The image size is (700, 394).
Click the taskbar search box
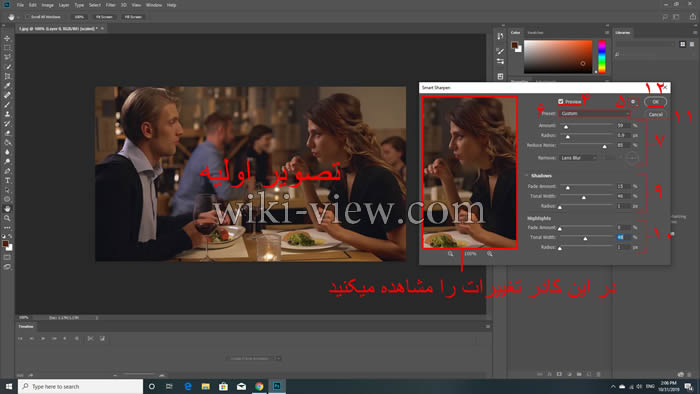coord(80,386)
